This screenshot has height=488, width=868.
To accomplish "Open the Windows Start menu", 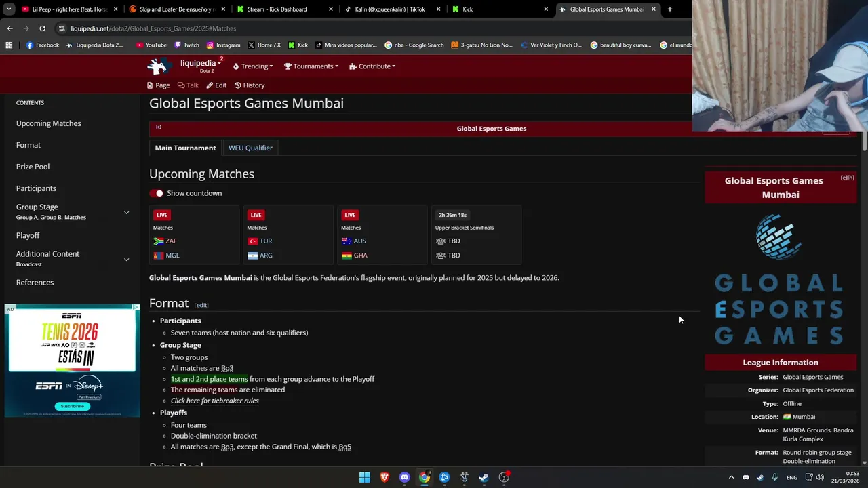I will (364, 477).
